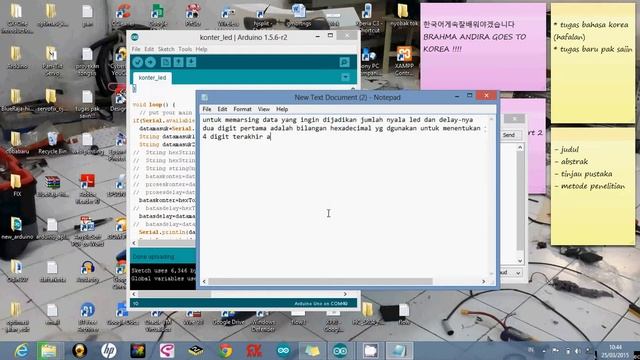The width and height of the screenshot is (640, 360).
Task: Click the active Arduino IDE taskbar icon
Action: tap(340, 351)
